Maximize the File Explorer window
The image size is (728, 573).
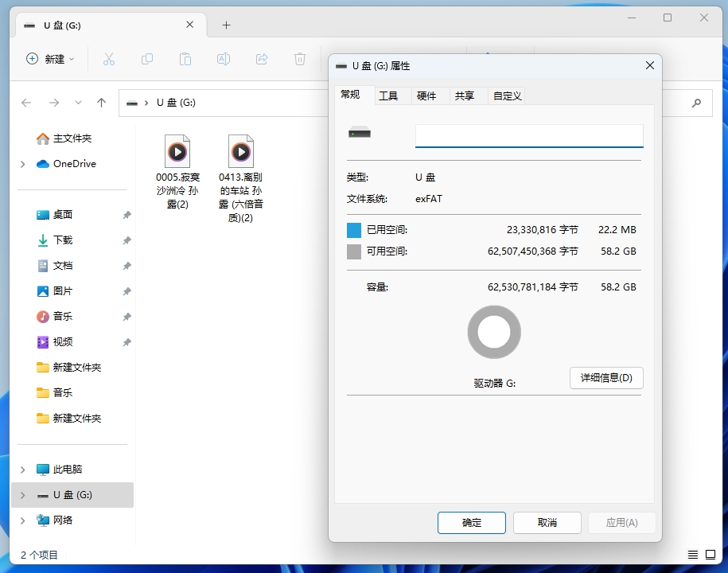[x=668, y=18]
